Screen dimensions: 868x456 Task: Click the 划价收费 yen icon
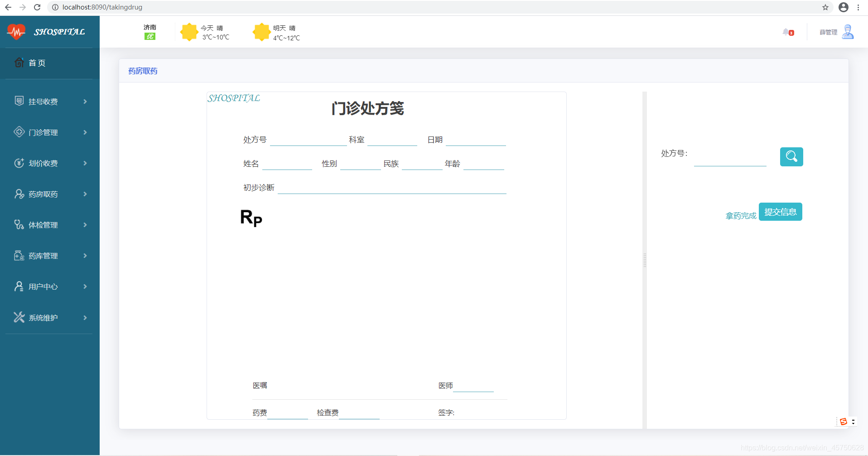coord(19,163)
